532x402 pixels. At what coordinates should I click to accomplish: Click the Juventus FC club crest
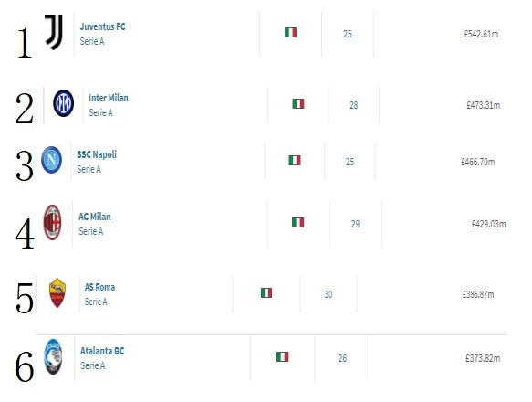point(54,32)
